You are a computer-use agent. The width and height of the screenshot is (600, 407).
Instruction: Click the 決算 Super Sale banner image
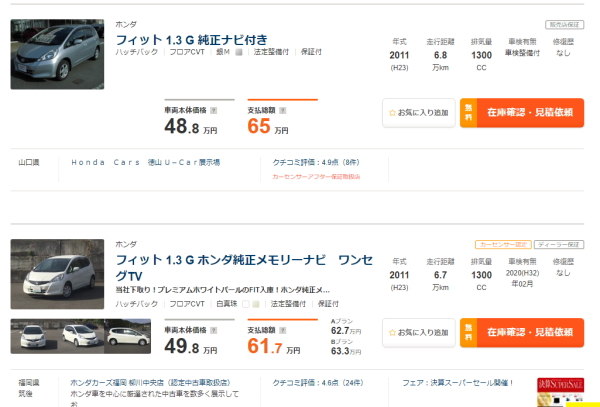(561, 392)
